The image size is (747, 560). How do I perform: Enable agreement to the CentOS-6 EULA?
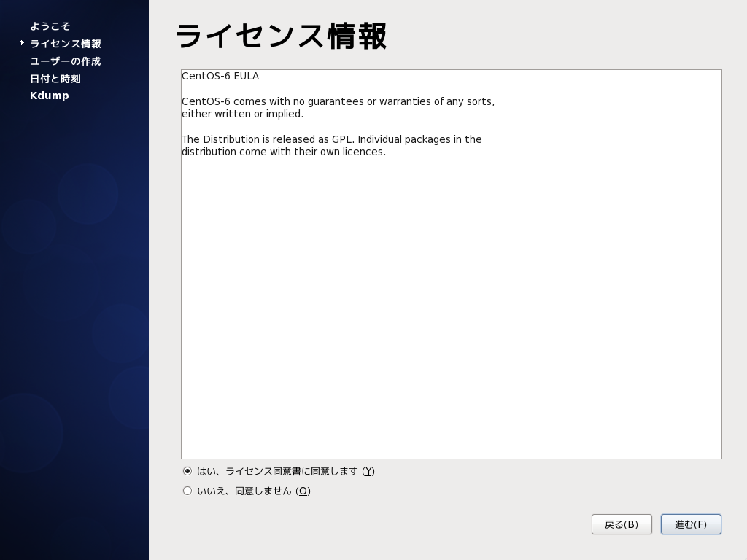click(x=187, y=471)
